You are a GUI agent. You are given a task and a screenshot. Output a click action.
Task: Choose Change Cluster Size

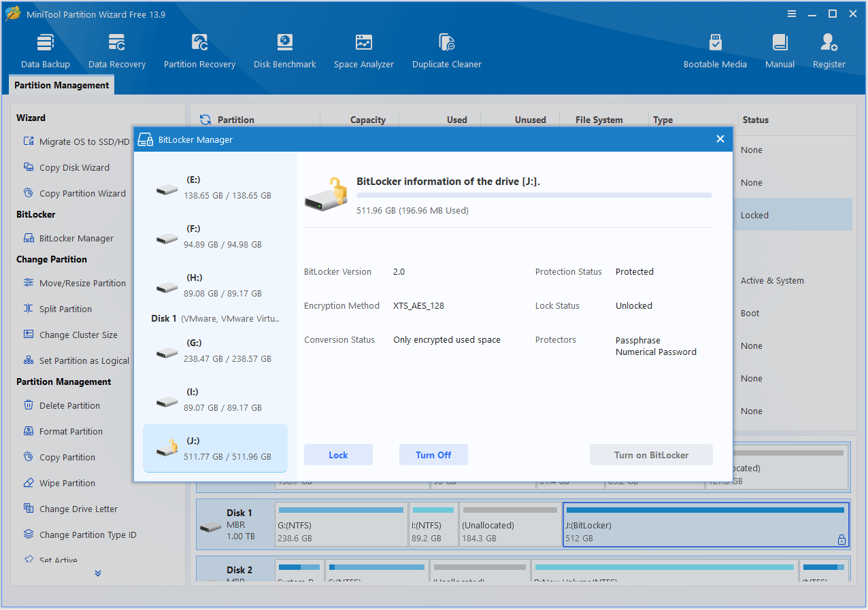(70, 335)
